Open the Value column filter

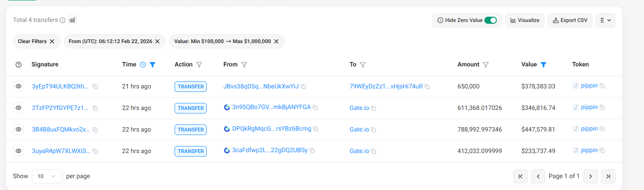[543, 65]
